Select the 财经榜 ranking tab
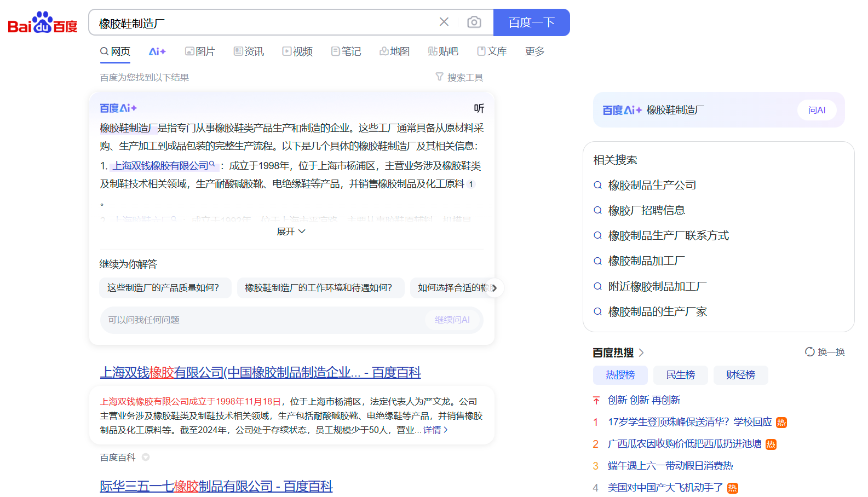Viewport: 868px width, 497px height. tap(740, 375)
